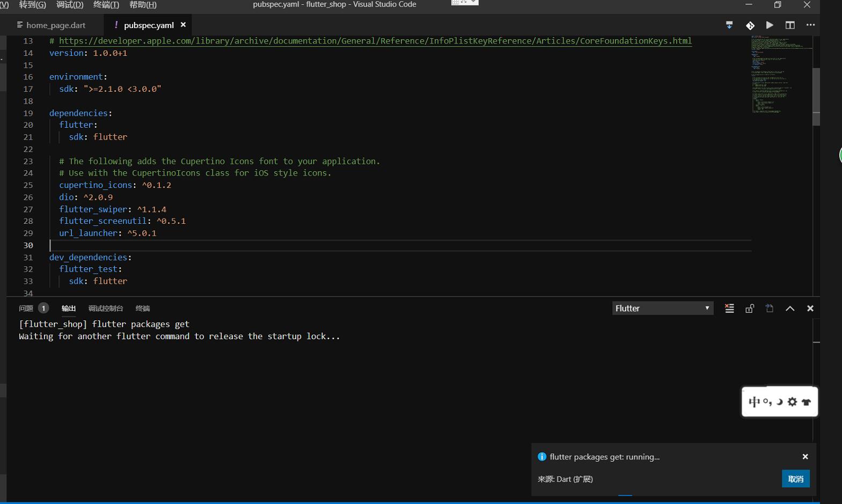This screenshot has width=842, height=504.
Task: Click the 'version: 1.0.0+1' line
Action: pyautogui.click(x=88, y=53)
